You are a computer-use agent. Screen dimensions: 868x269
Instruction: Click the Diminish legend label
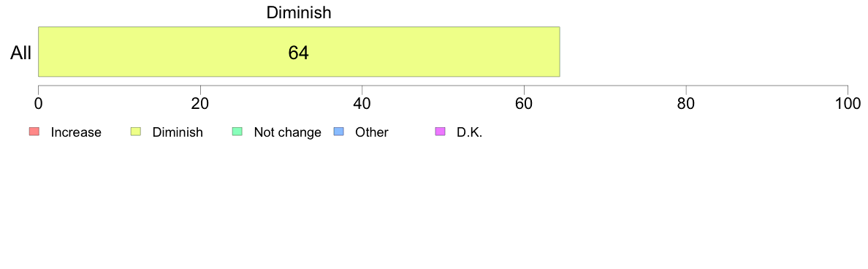tap(178, 132)
